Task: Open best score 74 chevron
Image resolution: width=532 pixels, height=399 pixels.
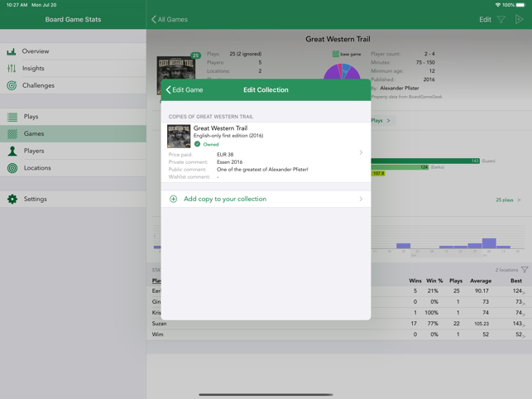Action: point(524,314)
